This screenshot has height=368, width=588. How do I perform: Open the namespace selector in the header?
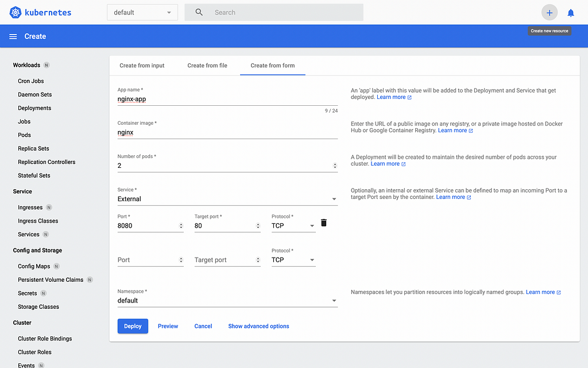tap(142, 13)
